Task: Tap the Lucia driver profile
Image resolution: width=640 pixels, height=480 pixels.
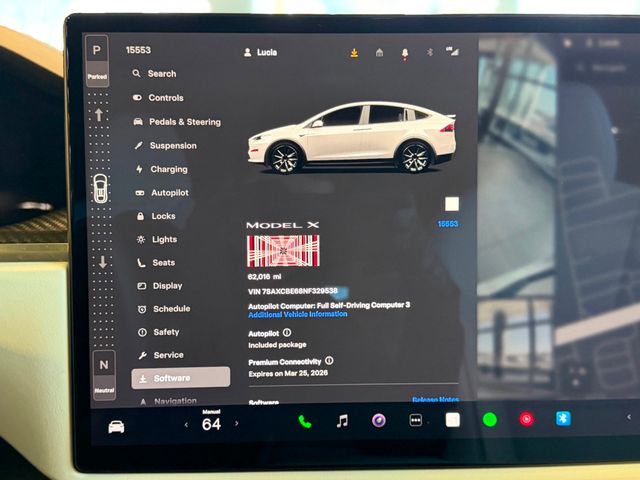Action: 260,52
